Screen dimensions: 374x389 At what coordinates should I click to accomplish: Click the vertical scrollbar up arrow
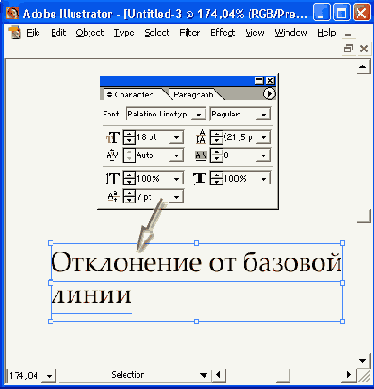point(363,67)
